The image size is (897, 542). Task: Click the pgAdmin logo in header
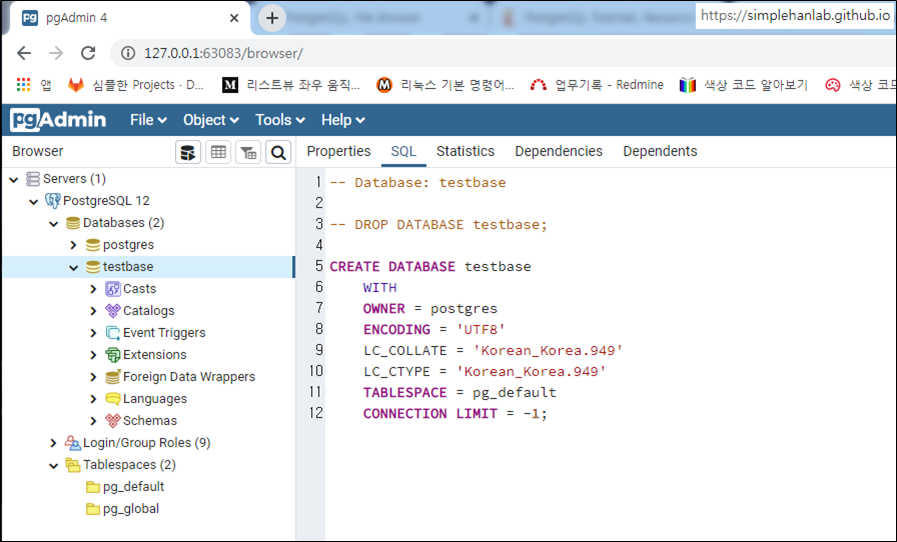58,120
